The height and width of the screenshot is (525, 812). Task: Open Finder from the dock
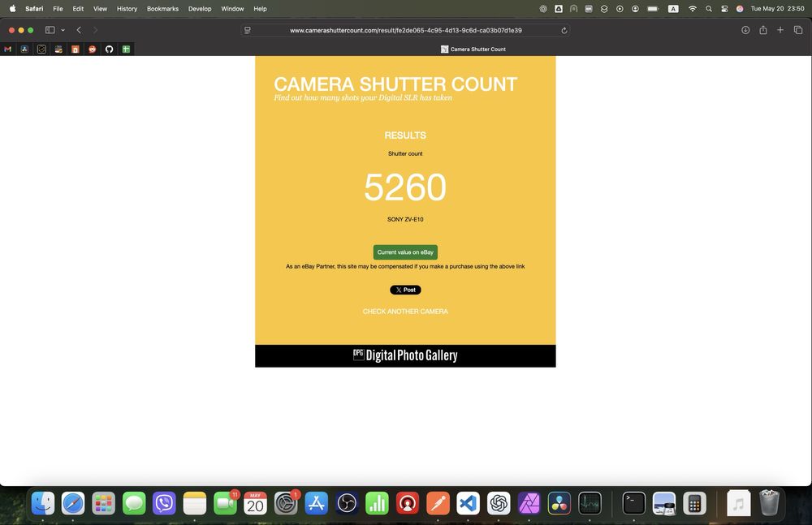pyautogui.click(x=43, y=503)
